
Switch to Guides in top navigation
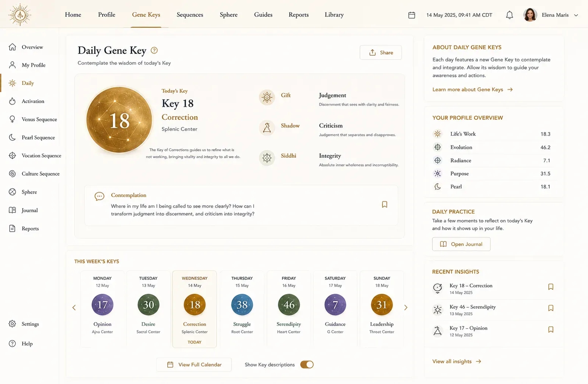(x=263, y=14)
